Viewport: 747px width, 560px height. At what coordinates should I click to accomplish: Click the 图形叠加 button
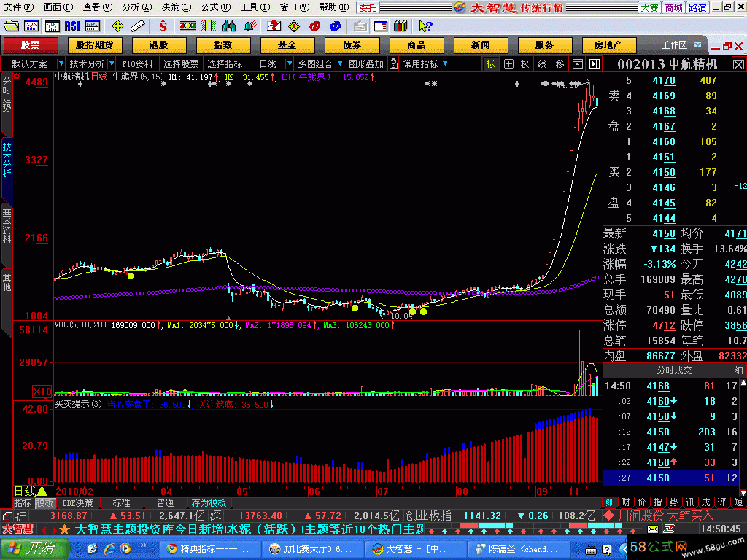point(365,64)
